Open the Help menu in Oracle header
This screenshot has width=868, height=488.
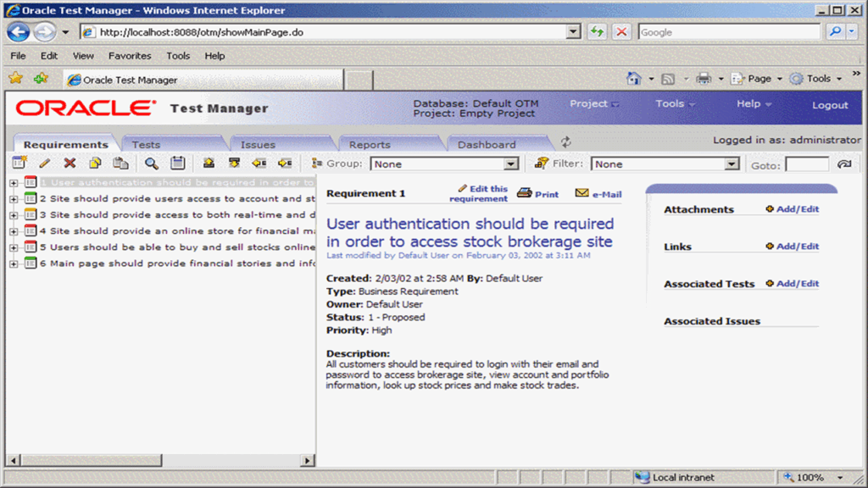(x=754, y=103)
